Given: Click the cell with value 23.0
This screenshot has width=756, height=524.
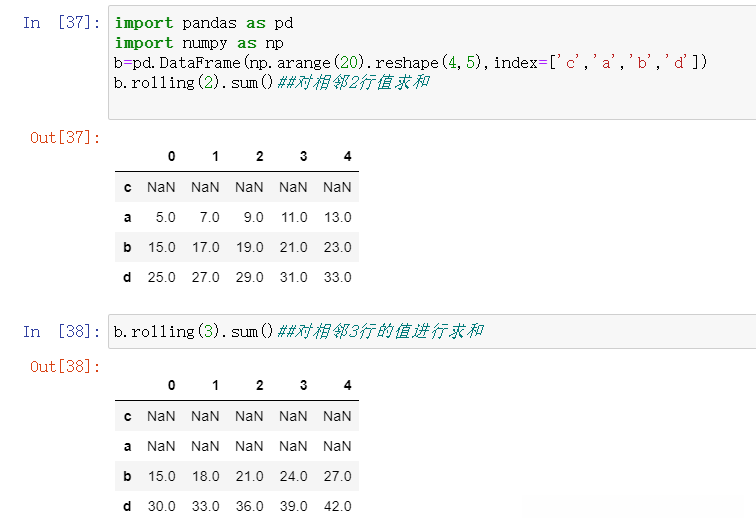Looking at the screenshot, I should (x=338, y=247).
